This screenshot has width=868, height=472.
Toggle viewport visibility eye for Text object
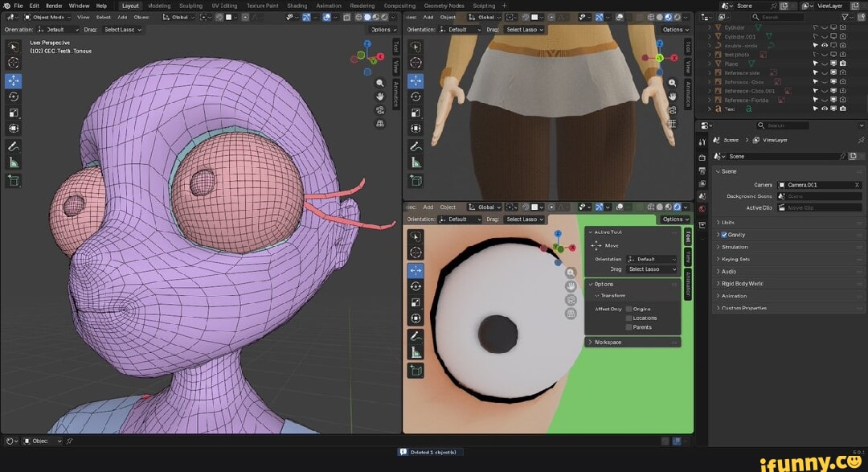coord(825,109)
